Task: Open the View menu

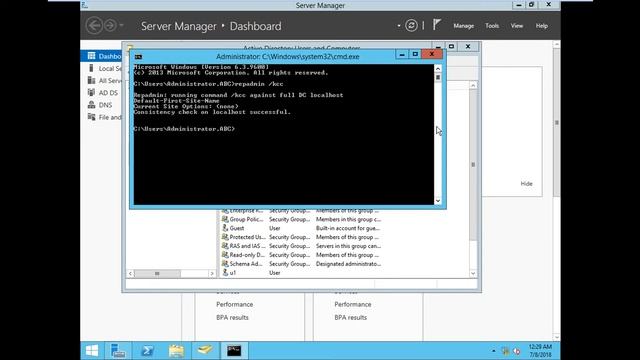Action: [517, 26]
